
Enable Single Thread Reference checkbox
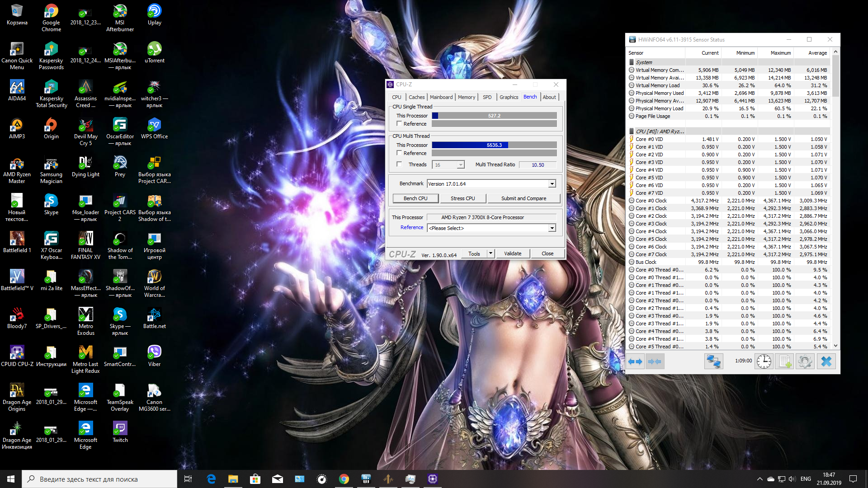(399, 124)
